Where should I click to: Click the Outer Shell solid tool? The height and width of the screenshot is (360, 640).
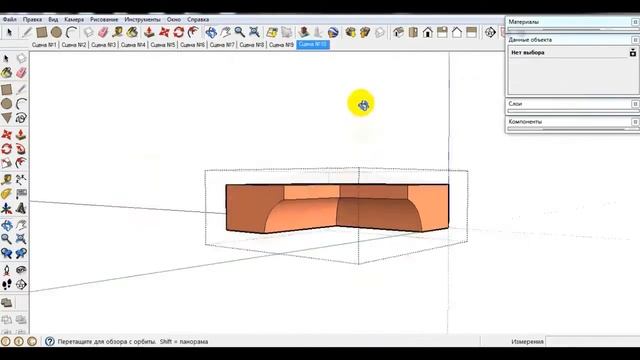click(x=7, y=303)
